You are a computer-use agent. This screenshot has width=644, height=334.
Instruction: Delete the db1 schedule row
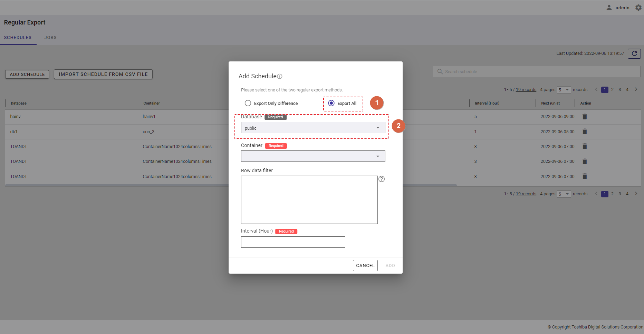click(x=585, y=131)
